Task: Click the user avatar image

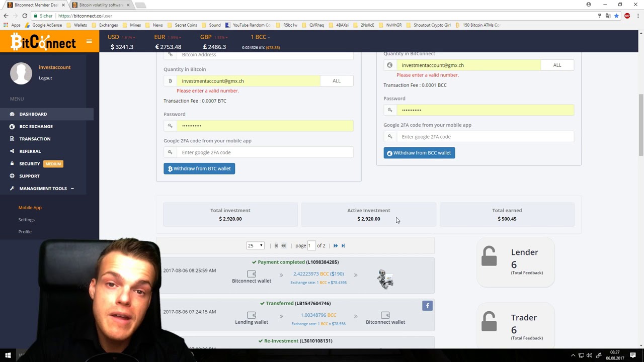Action: [21, 73]
